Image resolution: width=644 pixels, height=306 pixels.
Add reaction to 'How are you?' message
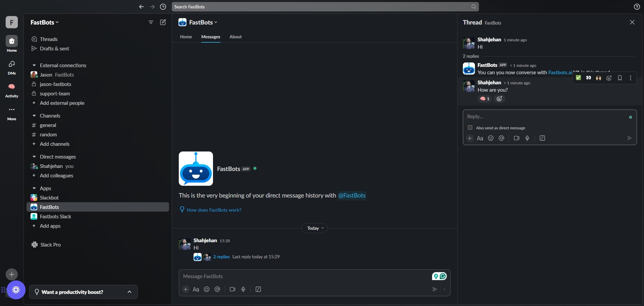click(x=499, y=99)
